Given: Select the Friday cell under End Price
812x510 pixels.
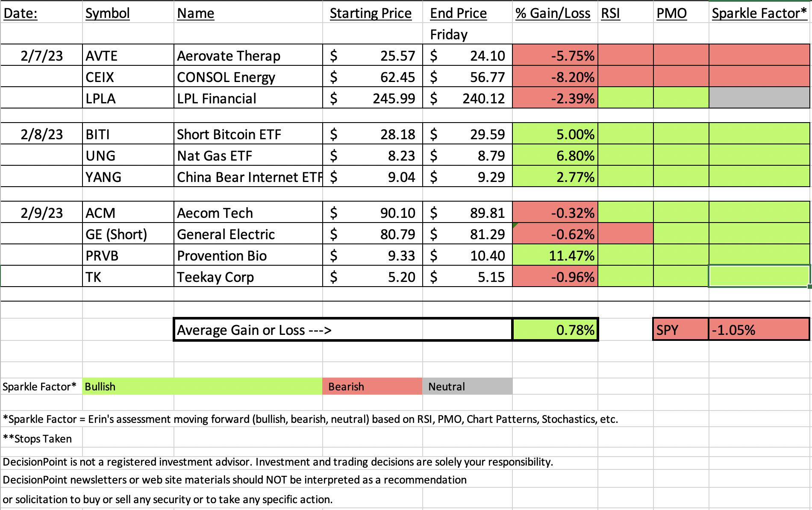Looking at the screenshot, I should coord(467,34).
